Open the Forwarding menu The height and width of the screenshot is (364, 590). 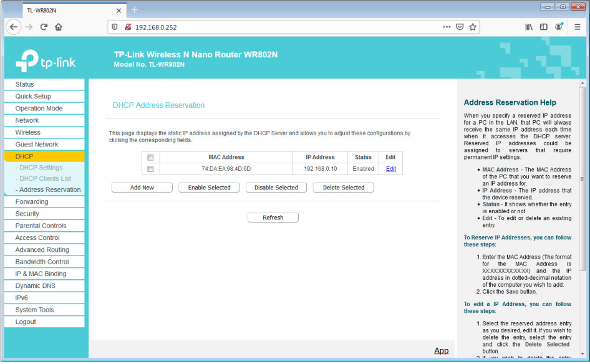point(44,201)
